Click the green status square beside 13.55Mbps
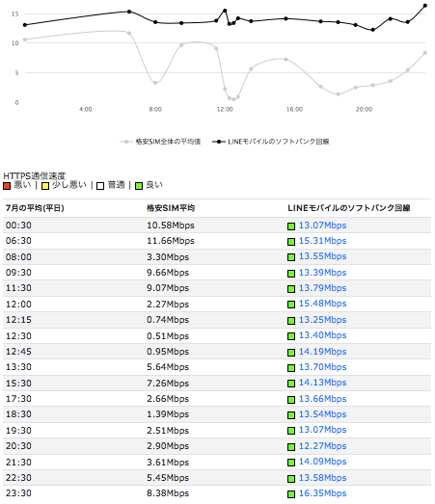The image size is (435, 504). [x=291, y=257]
